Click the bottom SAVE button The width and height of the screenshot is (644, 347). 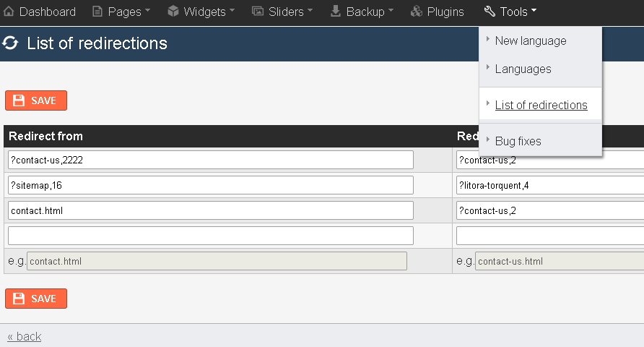tap(36, 299)
